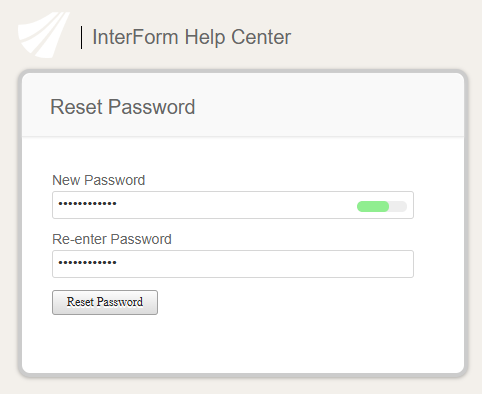Click the grey unfilled part of strength bar
Viewport: 482px width, 394px height.
click(x=398, y=206)
